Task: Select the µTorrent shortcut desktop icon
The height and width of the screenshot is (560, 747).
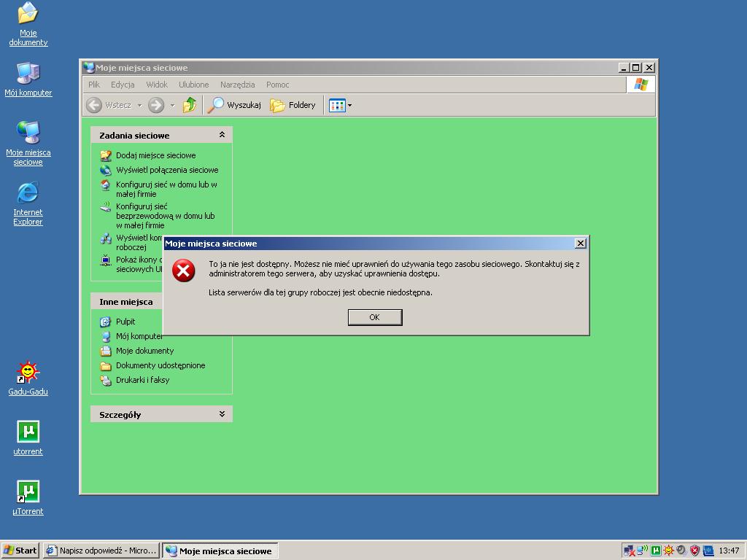Action: pos(28,498)
